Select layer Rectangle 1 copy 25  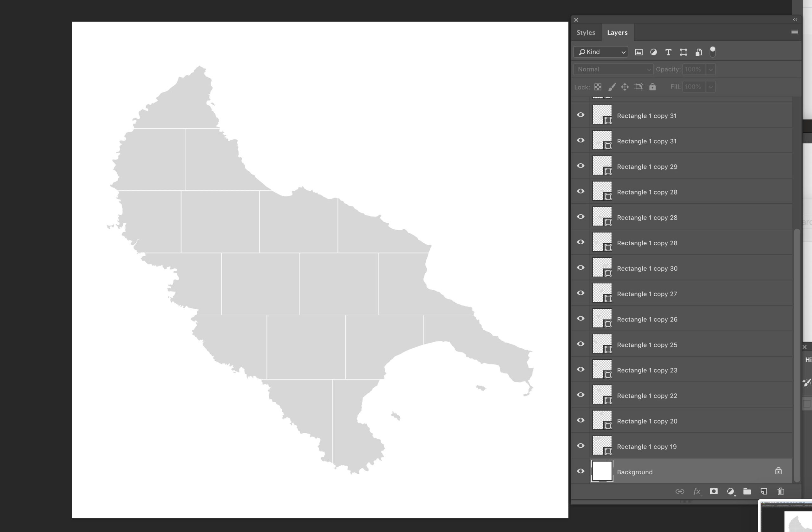click(647, 345)
